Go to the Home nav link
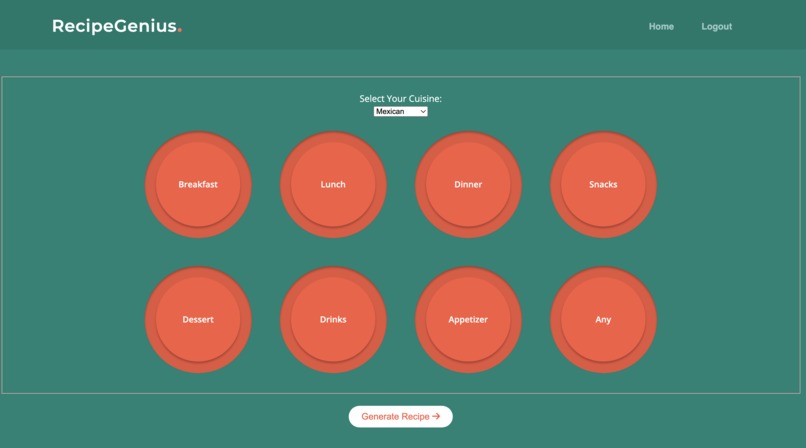 tap(661, 26)
